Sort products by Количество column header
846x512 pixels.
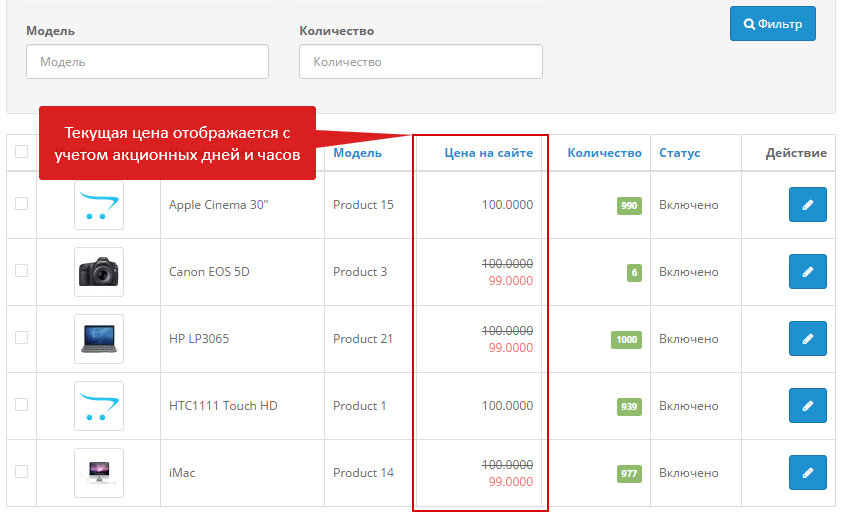point(604,153)
